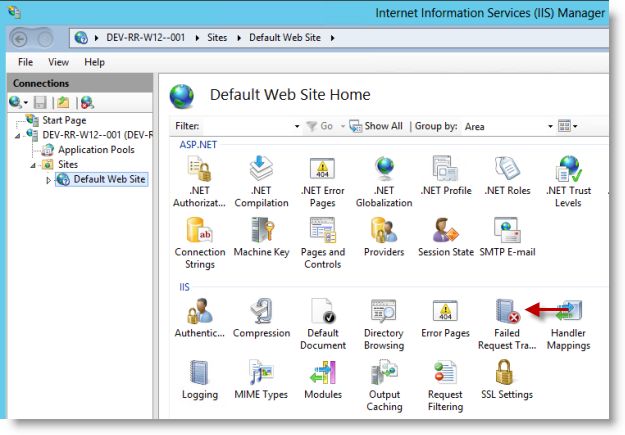This screenshot has height=435, width=625.
Task: Open SMTP E-mail feature
Action: tap(507, 237)
